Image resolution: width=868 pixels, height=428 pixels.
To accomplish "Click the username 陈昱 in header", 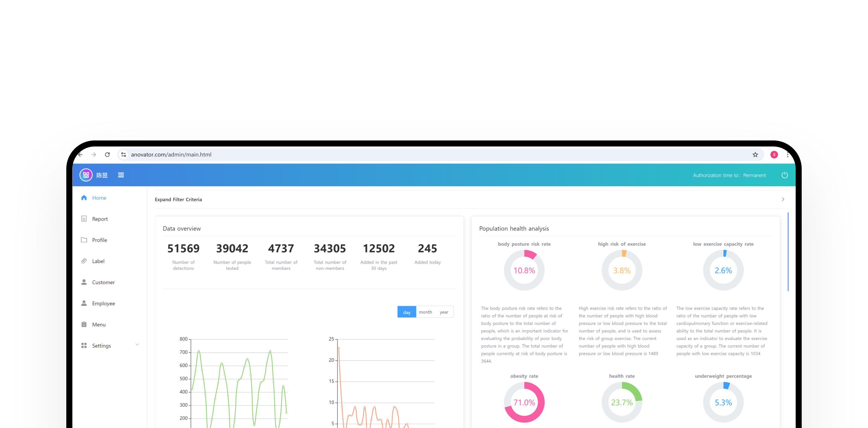I will (x=102, y=175).
